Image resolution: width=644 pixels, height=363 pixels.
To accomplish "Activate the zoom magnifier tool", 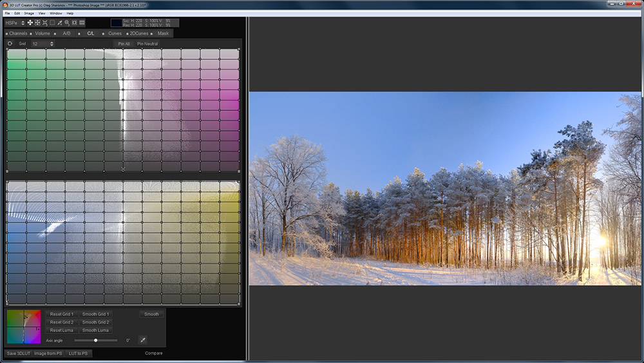I will click(67, 23).
